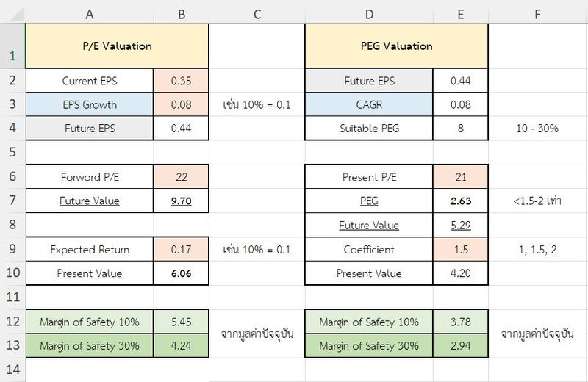
Task: Select the PEG result cell 2.63
Action: (x=461, y=201)
